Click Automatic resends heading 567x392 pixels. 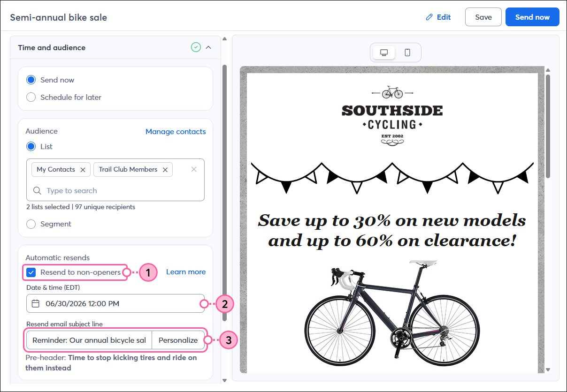tap(57, 257)
